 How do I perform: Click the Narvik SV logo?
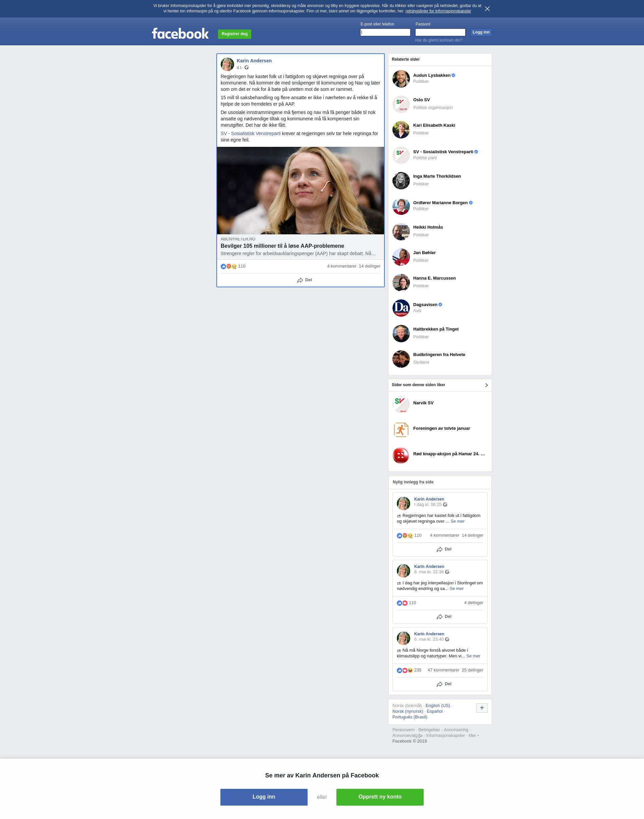tap(401, 404)
